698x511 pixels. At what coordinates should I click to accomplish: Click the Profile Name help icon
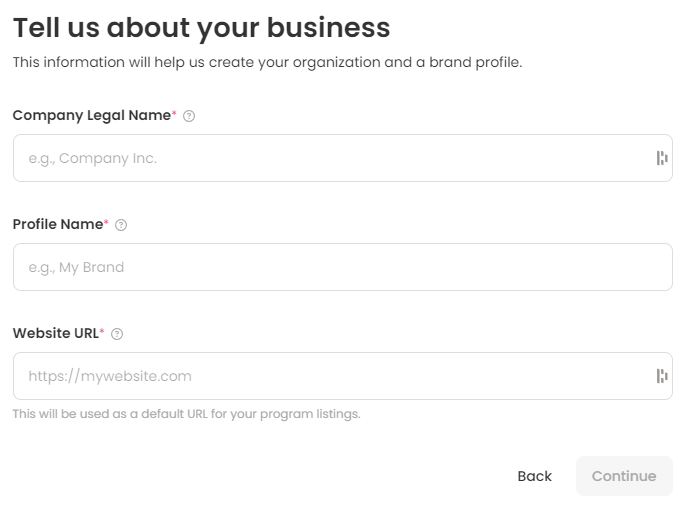click(x=121, y=225)
